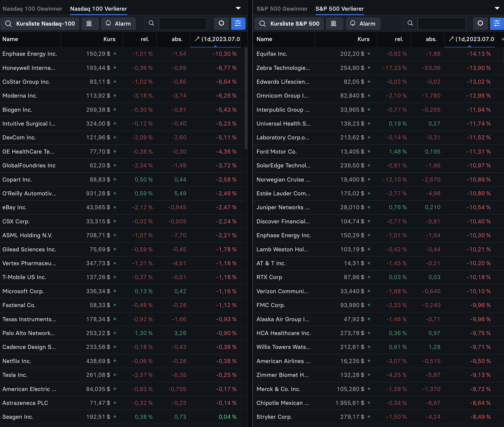Click the green status dot for Microsoft Corp.
Screen dimensions: 504x427
[115, 291]
